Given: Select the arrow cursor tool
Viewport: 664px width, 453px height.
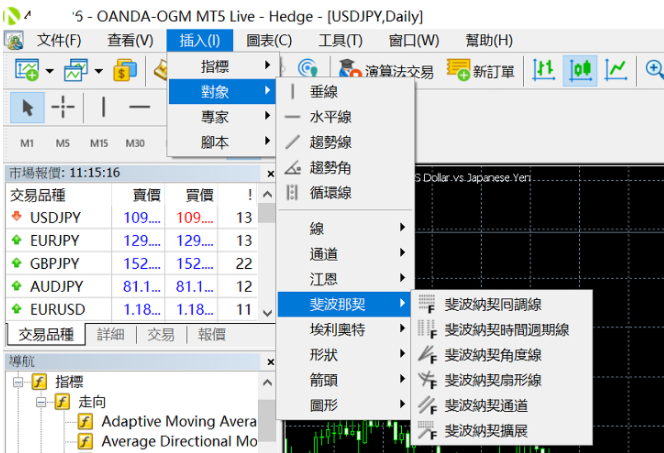Looking at the screenshot, I should 27,108.
